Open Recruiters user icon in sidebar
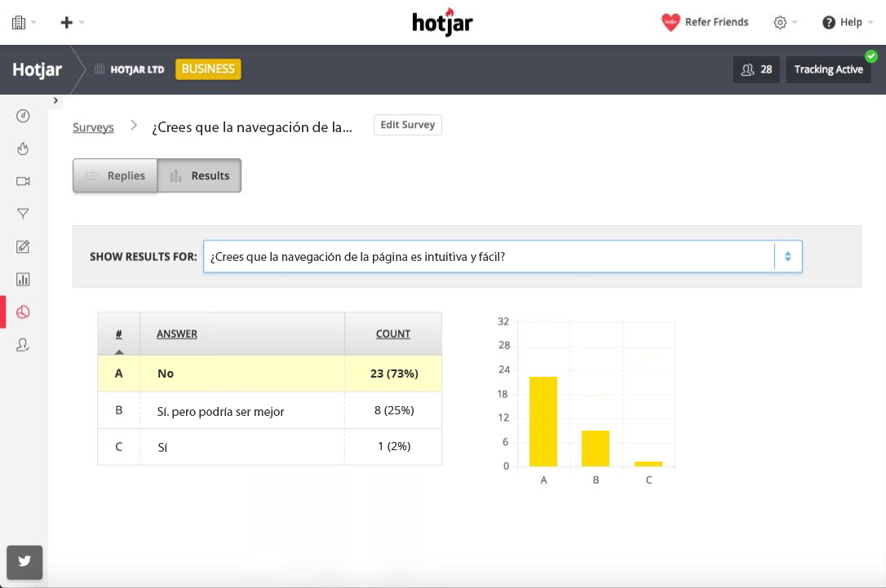 [x=23, y=345]
